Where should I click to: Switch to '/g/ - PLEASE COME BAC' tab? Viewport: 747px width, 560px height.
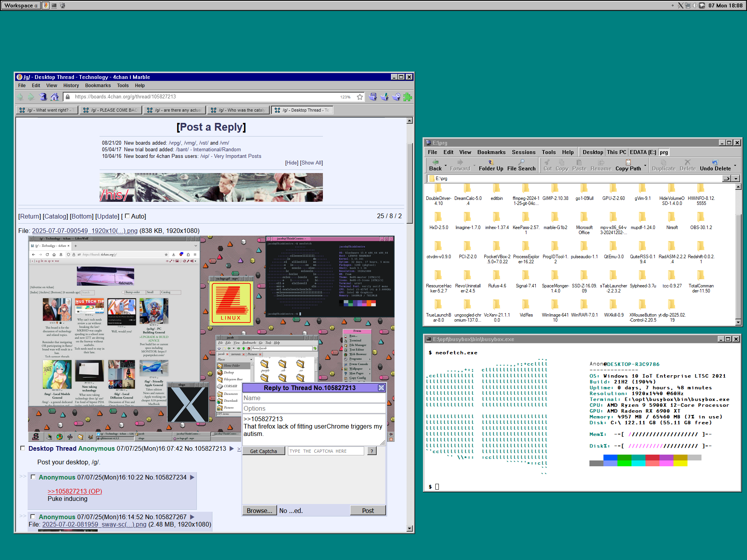pos(111,110)
